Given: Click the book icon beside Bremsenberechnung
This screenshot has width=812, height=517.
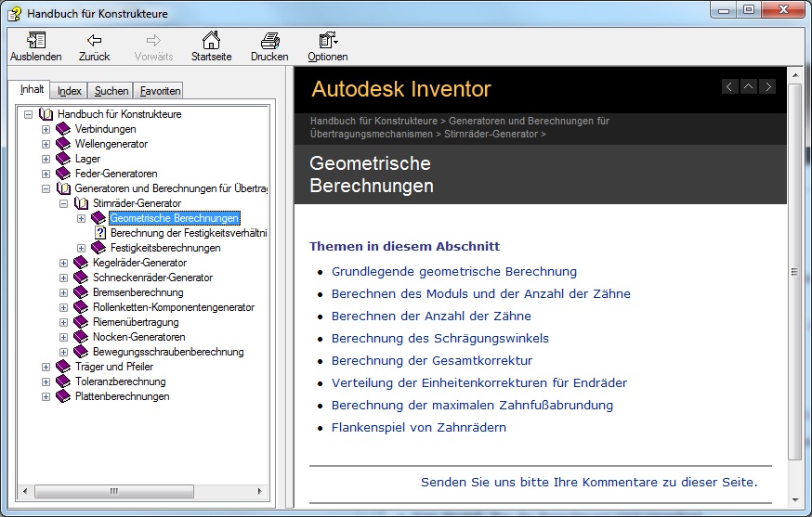Looking at the screenshot, I should [x=82, y=292].
